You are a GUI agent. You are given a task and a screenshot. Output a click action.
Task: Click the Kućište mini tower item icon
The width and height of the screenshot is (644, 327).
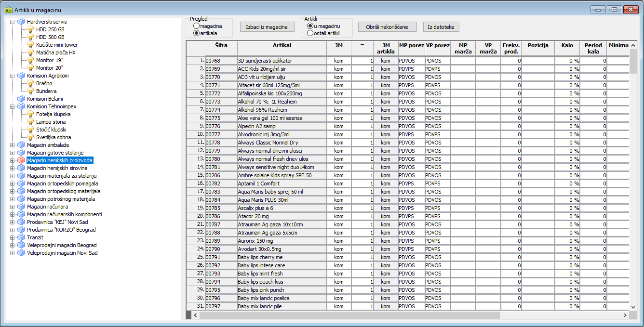30,45
